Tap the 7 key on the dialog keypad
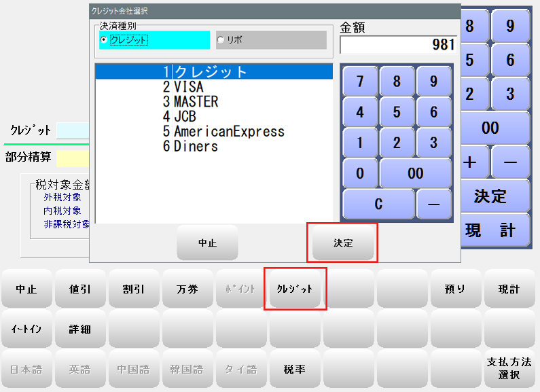The height and width of the screenshot is (392, 540). tap(360, 82)
